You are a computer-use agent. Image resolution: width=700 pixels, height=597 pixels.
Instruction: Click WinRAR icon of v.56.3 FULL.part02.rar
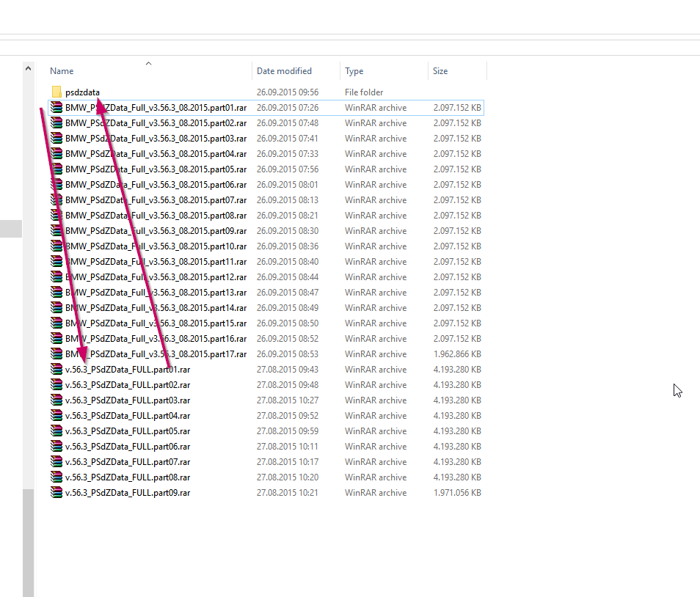click(56, 384)
